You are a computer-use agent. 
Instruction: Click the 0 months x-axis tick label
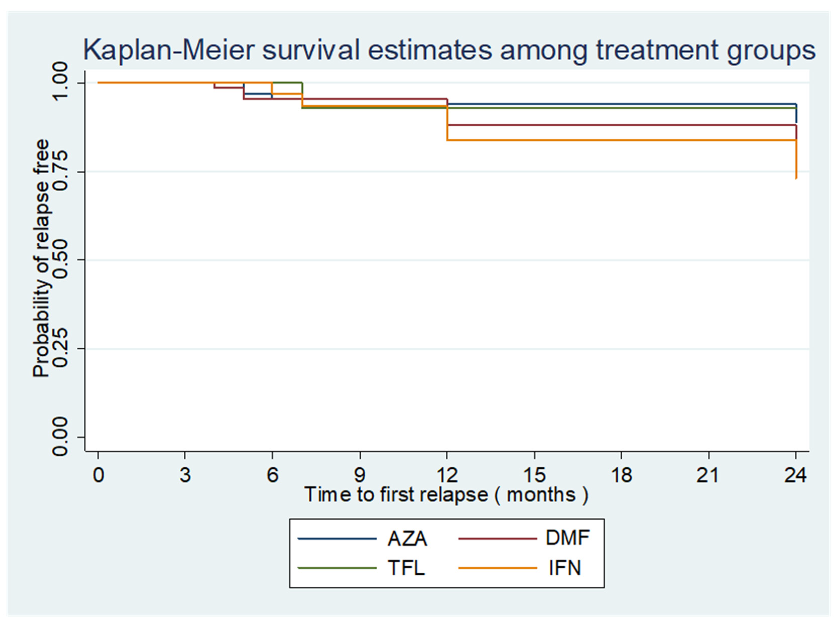click(98, 475)
